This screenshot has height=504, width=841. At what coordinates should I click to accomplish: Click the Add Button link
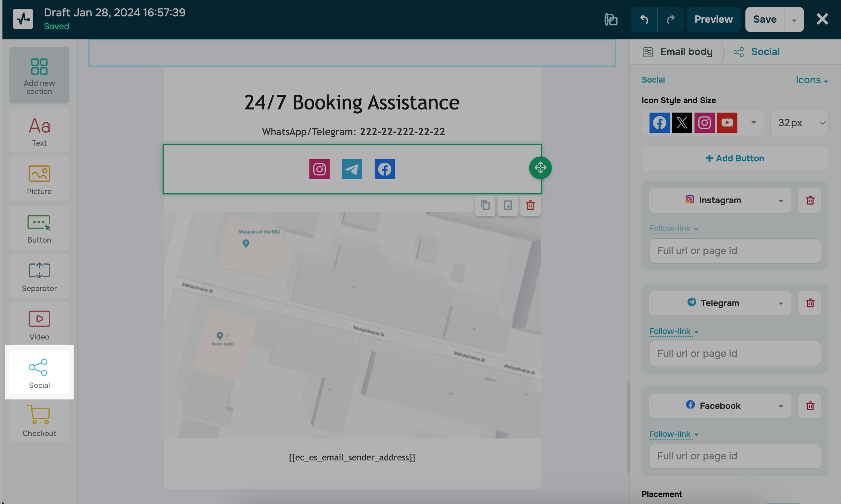(x=735, y=159)
